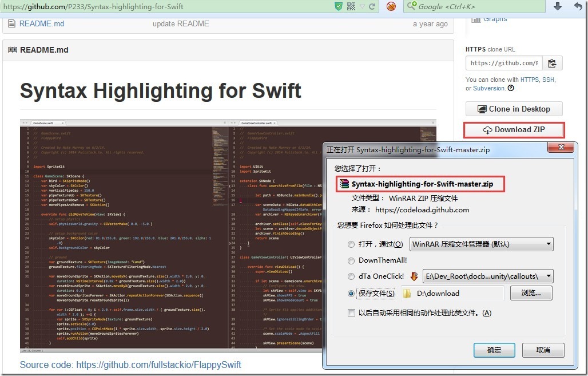Viewport: 588px width, 376px height.
Task: Select the 打开，通过 radio option
Action: tap(351, 245)
